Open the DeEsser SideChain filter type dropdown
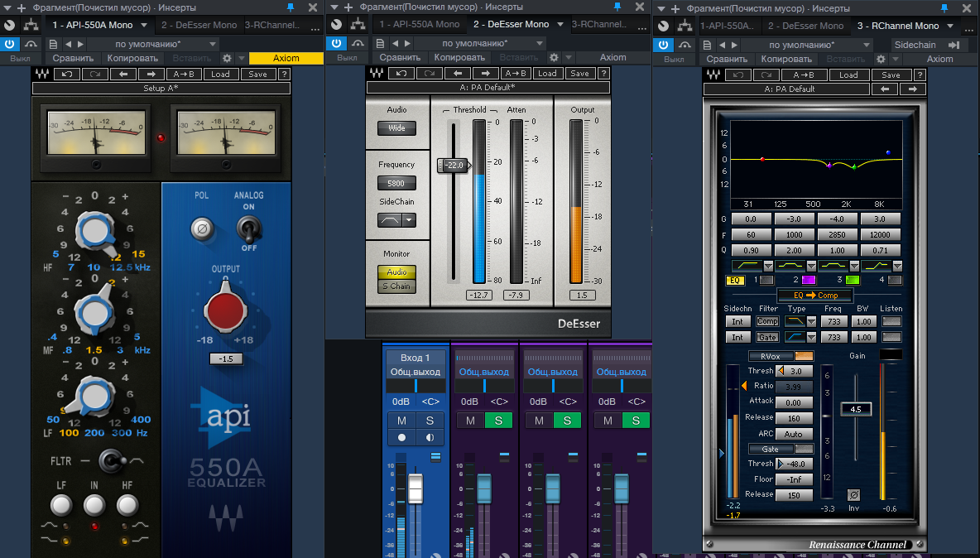Viewport: 980px width, 558px height. click(x=410, y=220)
